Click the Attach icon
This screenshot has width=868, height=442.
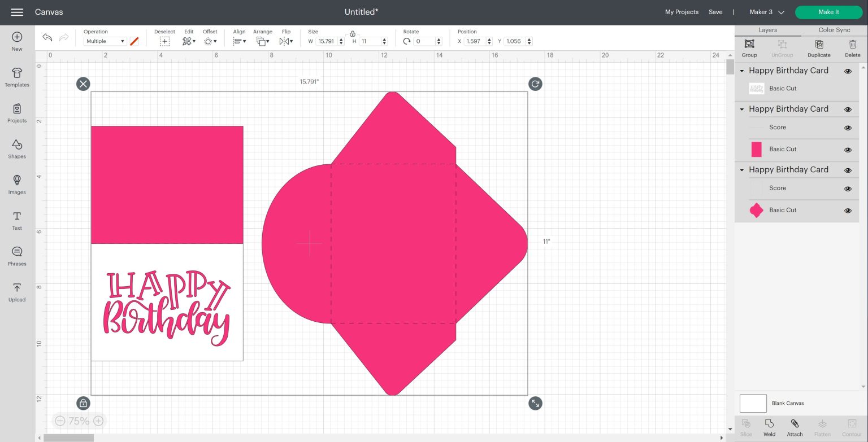795,427
